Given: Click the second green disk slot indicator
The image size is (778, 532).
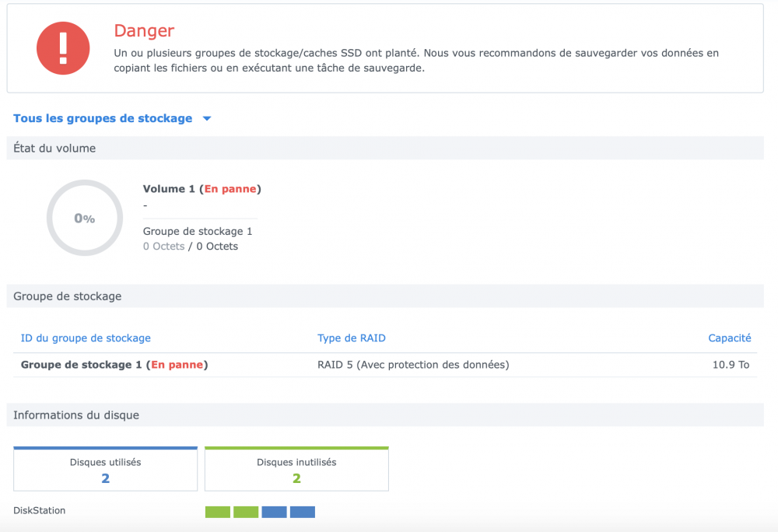Looking at the screenshot, I should [x=246, y=512].
